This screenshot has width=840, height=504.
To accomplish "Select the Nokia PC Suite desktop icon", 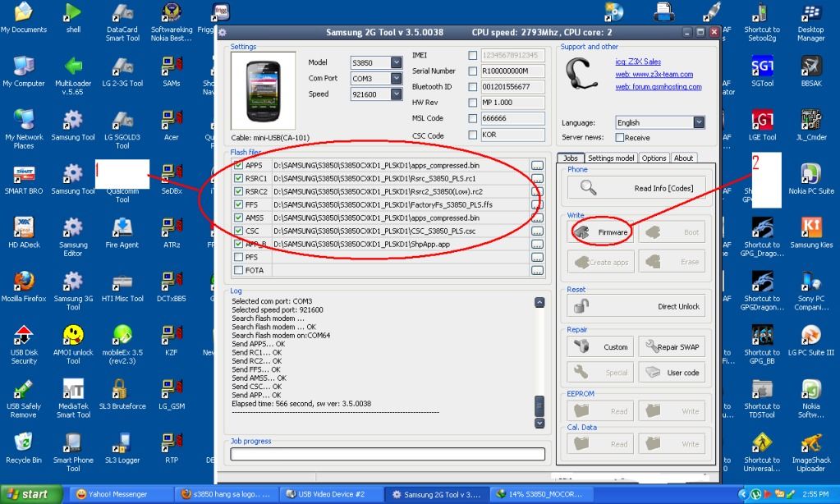I will tap(811, 180).
